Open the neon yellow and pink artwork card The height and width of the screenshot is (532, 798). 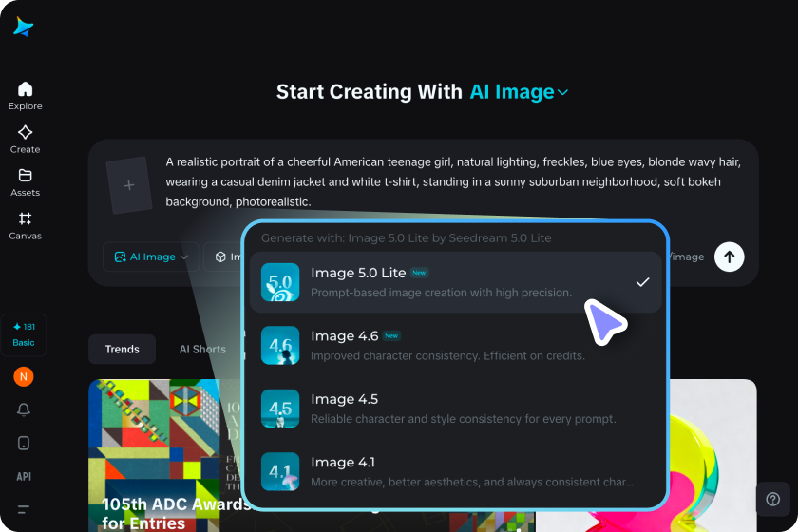coord(712,456)
